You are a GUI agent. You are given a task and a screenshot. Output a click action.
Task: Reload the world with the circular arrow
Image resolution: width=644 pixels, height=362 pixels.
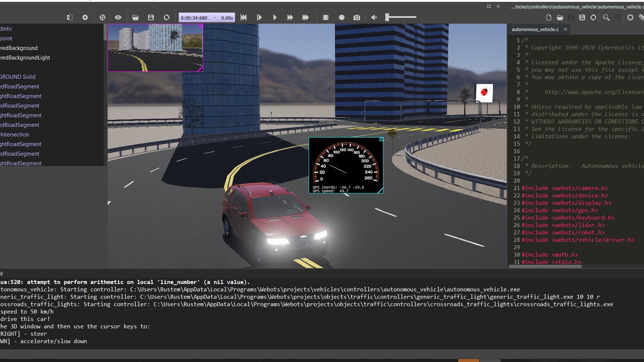point(167,17)
